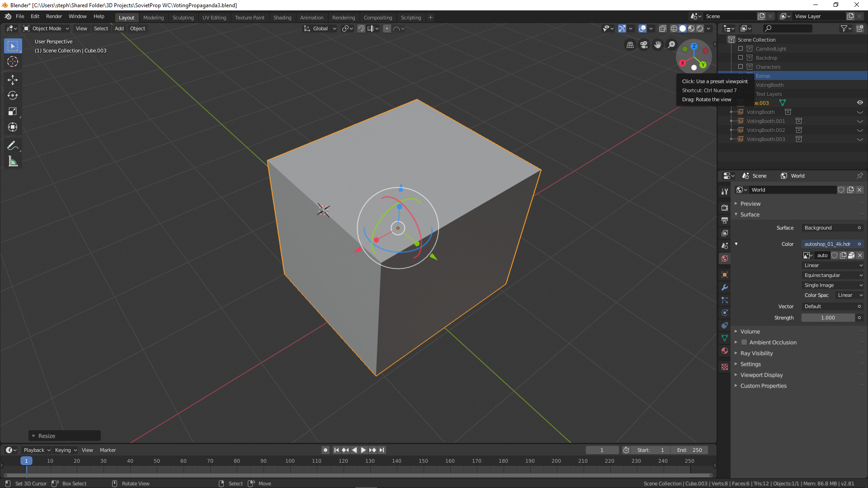The height and width of the screenshot is (488, 868).
Task: Toggle the viewport camera view icon
Action: pos(644,45)
